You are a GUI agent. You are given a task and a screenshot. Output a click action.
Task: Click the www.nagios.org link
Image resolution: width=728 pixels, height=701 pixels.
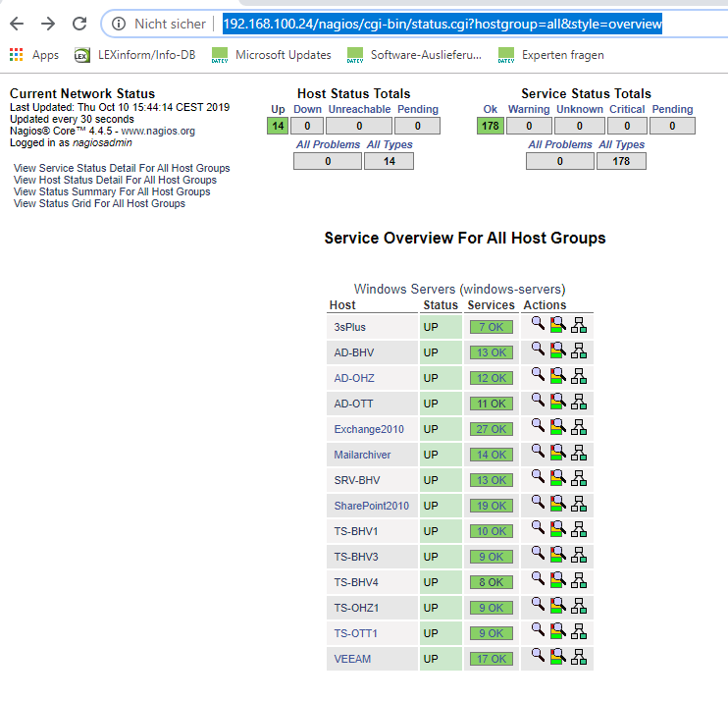tap(158, 132)
